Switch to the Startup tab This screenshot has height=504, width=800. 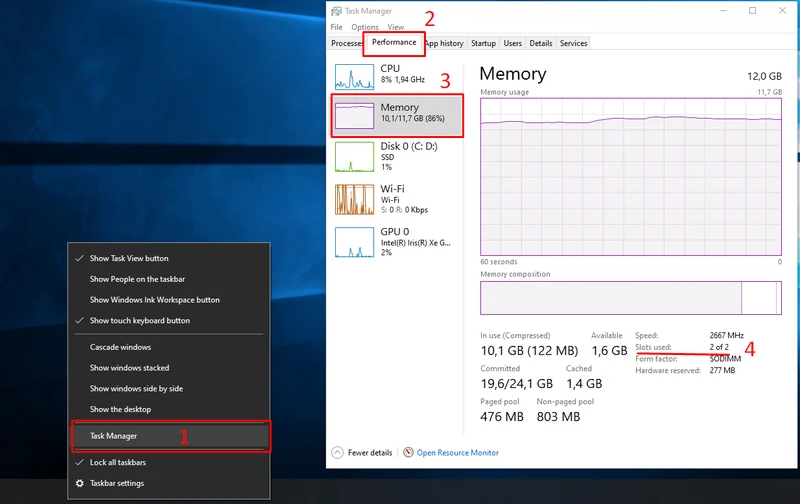click(x=483, y=43)
